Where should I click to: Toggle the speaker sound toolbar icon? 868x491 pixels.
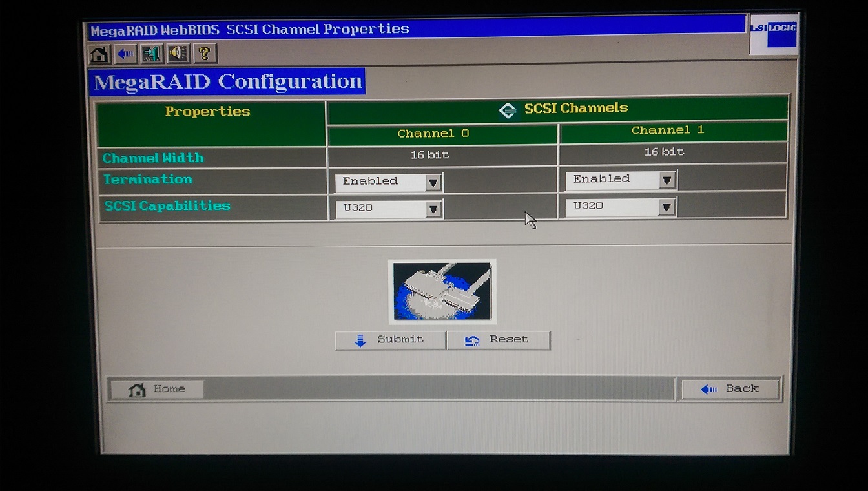point(178,53)
